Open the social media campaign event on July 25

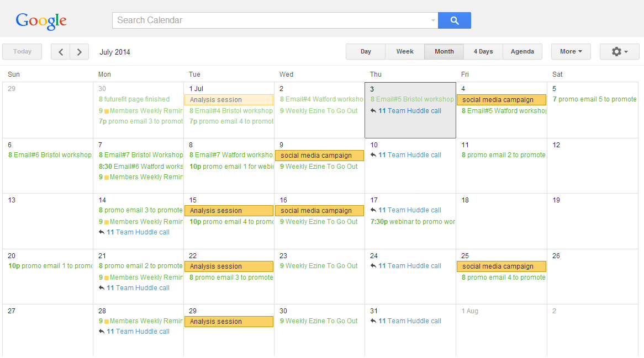[501, 266]
